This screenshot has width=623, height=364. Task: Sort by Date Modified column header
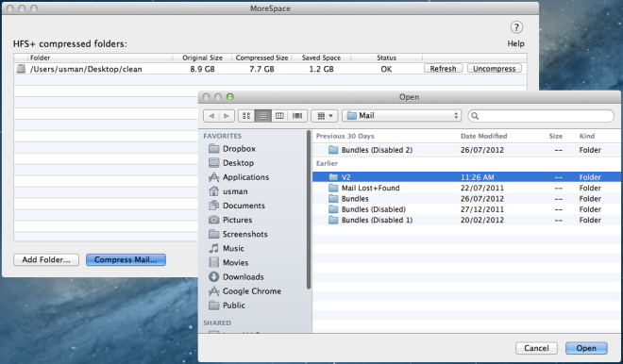pyautogui.click(x=483, y=136)
